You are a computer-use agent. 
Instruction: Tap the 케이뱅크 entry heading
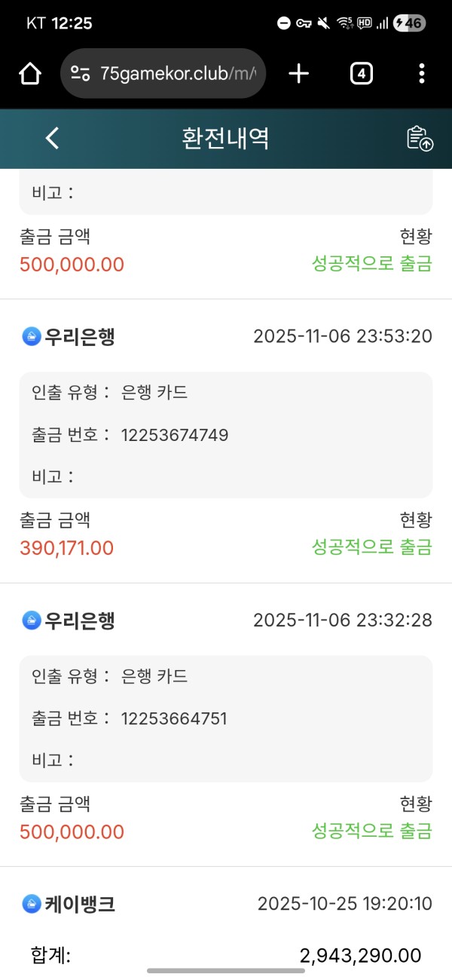pos(79,903)
